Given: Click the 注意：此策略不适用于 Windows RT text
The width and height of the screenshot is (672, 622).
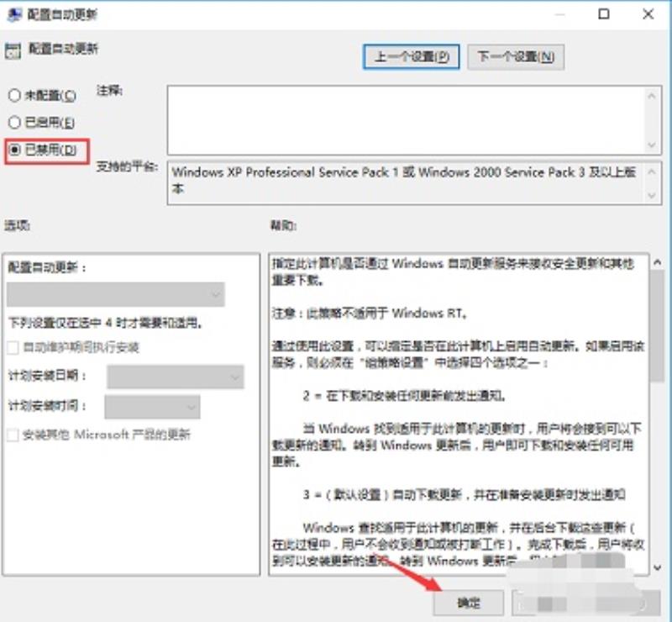Looking at the screenshot, I should click(369, 314).
